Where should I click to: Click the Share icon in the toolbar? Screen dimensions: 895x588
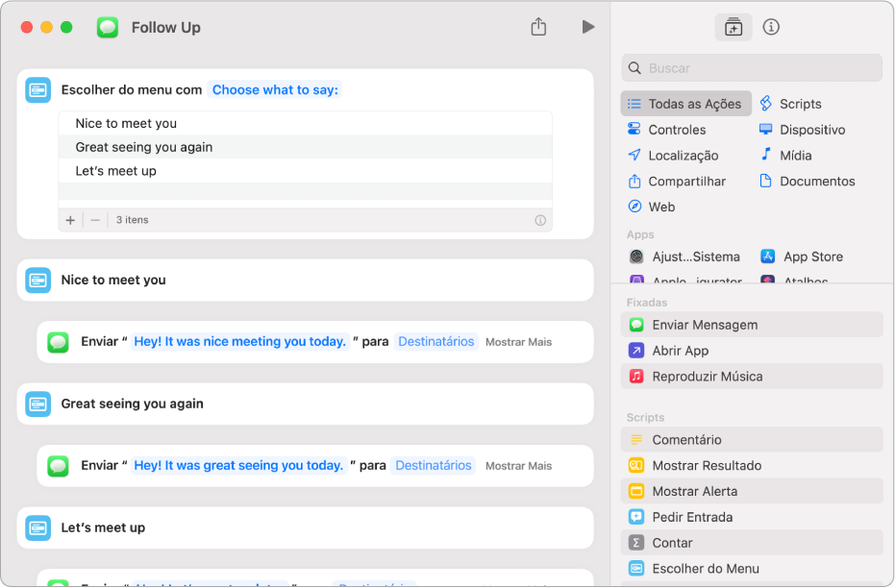[x=538, y=27]
